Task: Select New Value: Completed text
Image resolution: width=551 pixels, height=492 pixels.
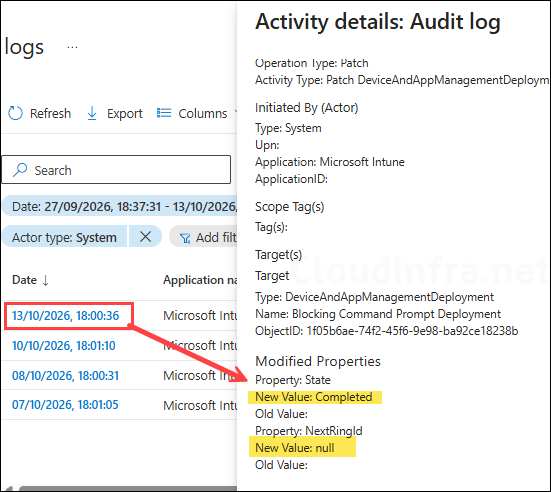Action: click(314, 397)
